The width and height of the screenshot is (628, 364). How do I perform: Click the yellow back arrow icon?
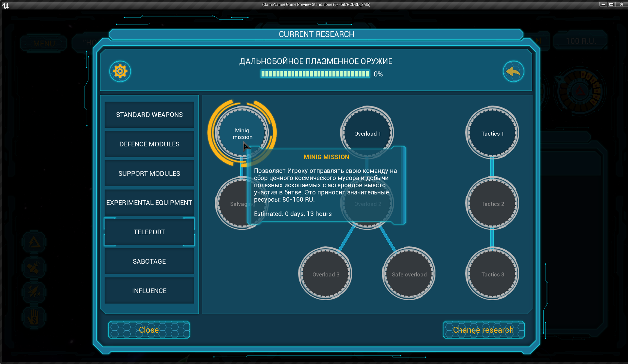tap(513, 71)
